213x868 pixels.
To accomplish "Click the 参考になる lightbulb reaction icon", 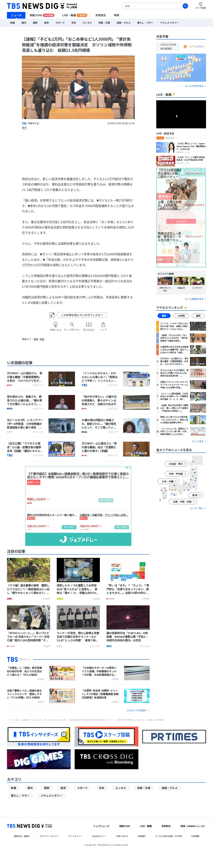I will [x=56, y=324].
